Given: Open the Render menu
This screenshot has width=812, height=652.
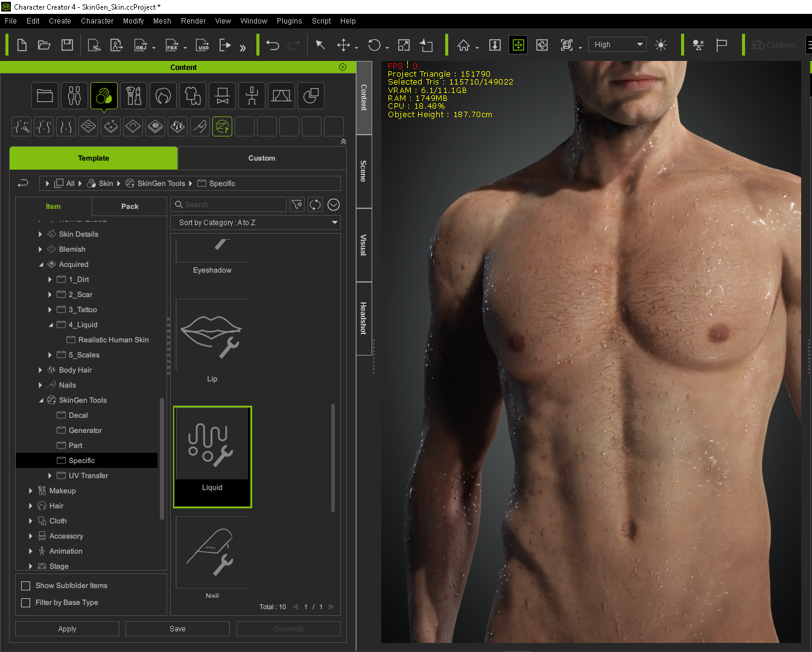Looking at the screenshot, I should pos(193,21).
